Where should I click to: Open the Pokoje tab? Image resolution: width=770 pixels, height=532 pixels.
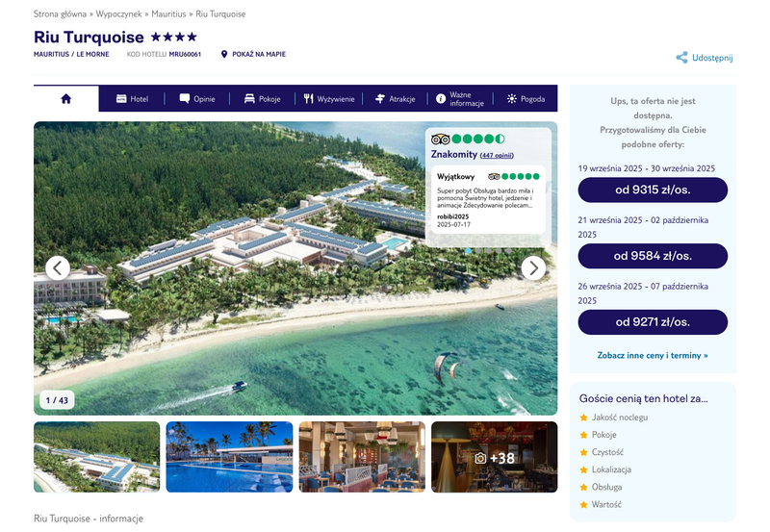point(262,99)
